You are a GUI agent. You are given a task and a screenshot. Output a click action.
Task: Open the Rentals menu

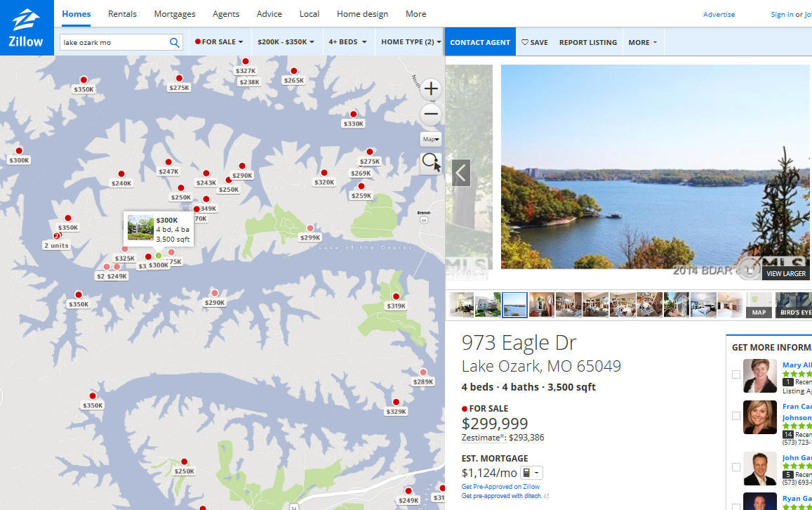coord(122,14)
